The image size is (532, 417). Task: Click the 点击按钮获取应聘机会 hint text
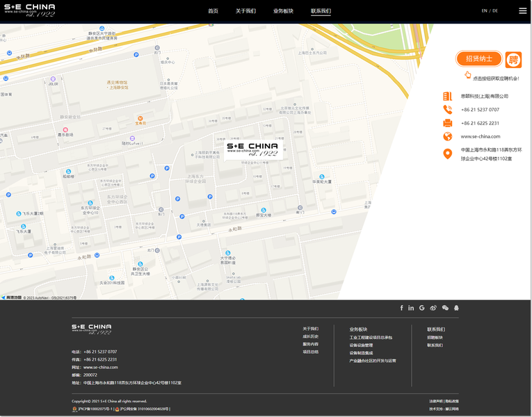[x=496, y=79]
